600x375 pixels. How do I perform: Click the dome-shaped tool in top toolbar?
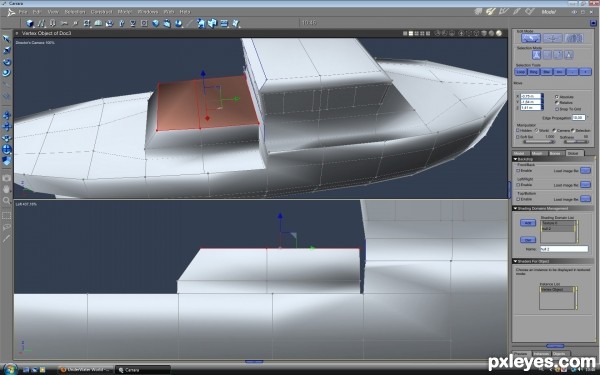(98, 23)
